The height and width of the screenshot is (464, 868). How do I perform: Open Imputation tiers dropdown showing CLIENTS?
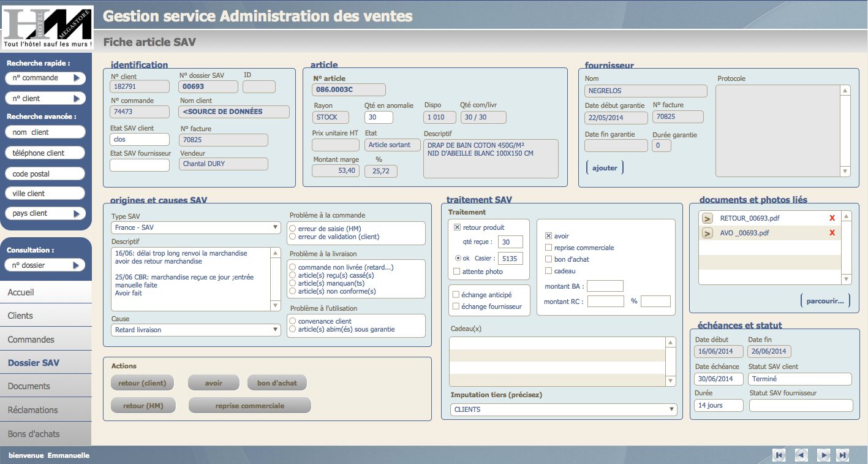tap(564, 409)
